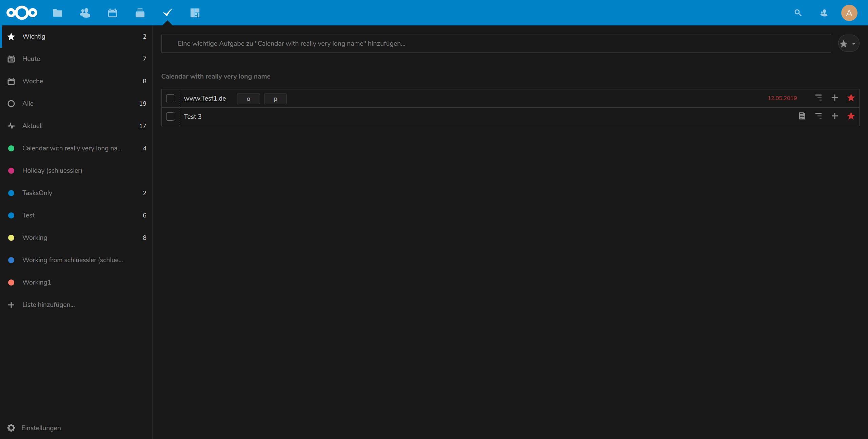Unstar the www.Test1.de task
Viewport: 868px width, 439px height.
(851, 98)
